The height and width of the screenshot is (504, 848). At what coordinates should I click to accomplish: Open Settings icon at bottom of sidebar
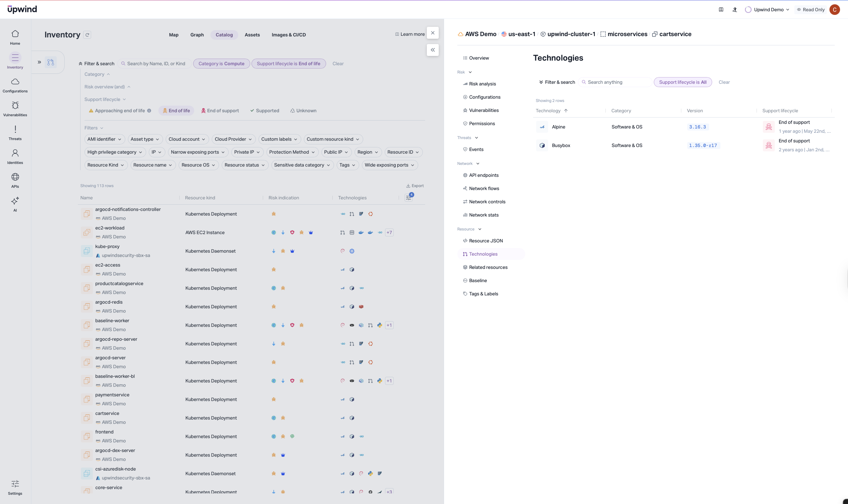coord(15,484)
